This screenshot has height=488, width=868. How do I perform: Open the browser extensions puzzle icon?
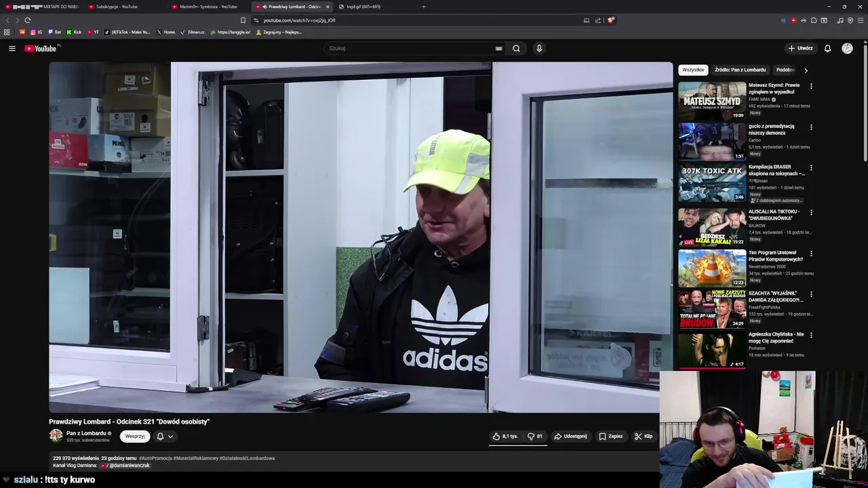pyautogui.click(x=814, y=20)
